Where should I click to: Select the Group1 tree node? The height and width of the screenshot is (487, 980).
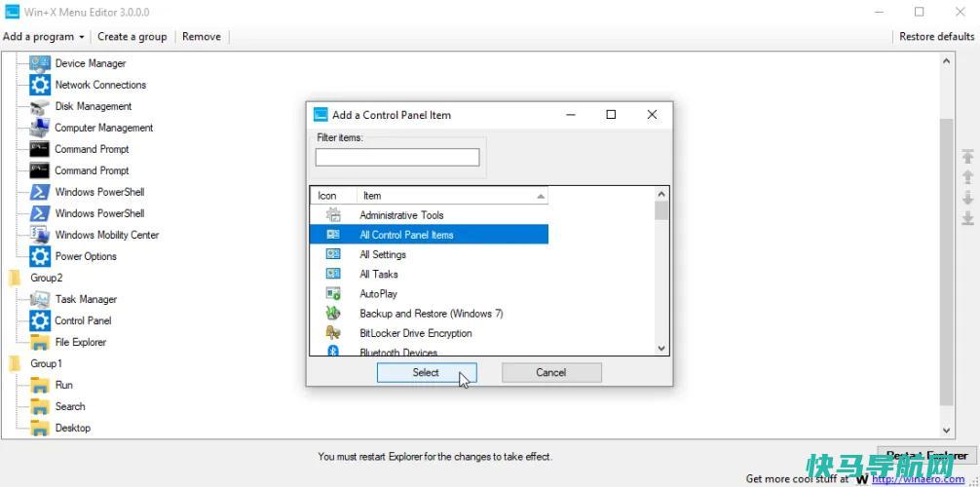click(x=46, y=364)
